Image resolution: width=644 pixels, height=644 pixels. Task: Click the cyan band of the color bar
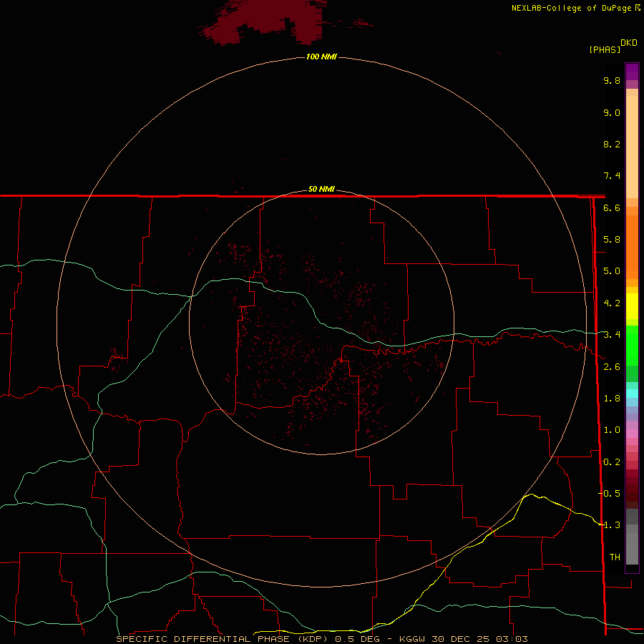pyautogui.click(x=632, y=394)
